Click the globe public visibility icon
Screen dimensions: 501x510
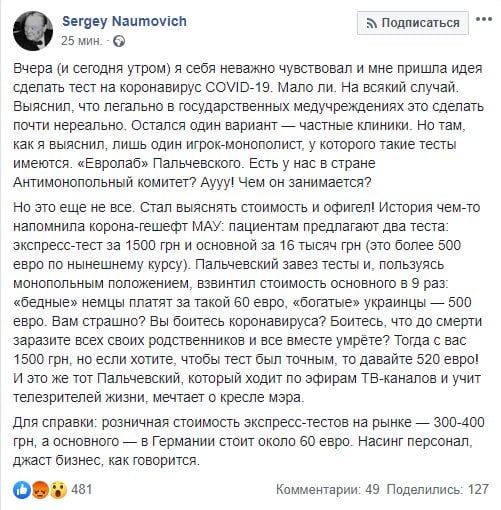(x=119, y=41)
